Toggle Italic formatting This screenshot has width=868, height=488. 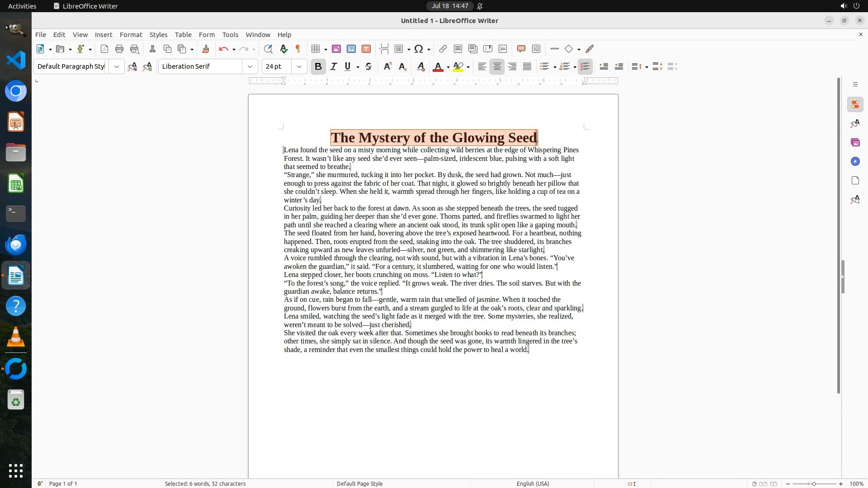coord(334,66)
